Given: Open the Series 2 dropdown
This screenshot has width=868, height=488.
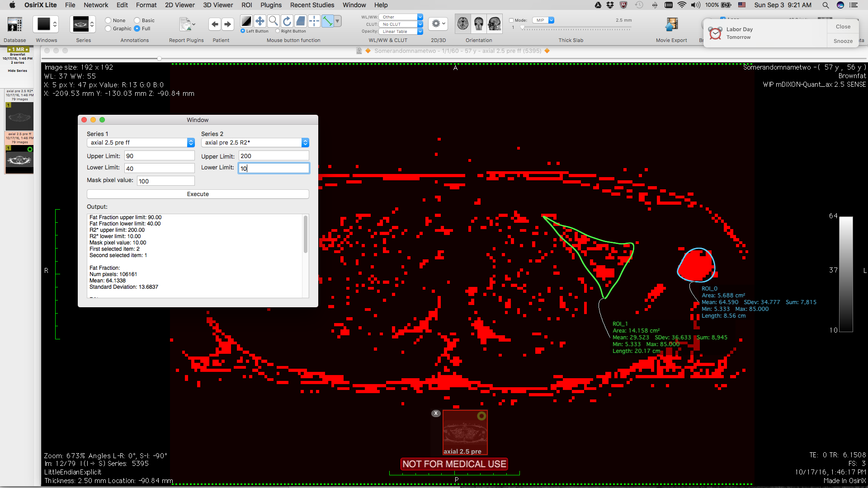Looking at the screenshot, I should 255,143.
